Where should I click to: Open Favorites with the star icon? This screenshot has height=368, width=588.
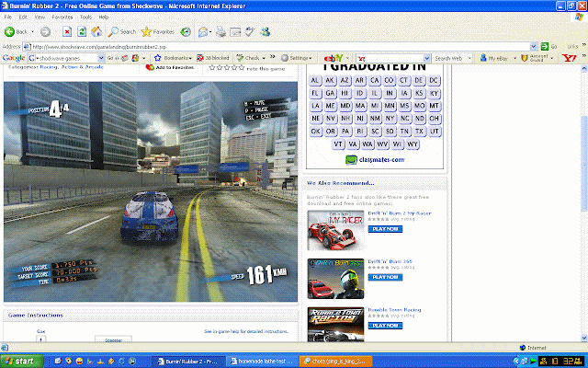coord(158,32)
